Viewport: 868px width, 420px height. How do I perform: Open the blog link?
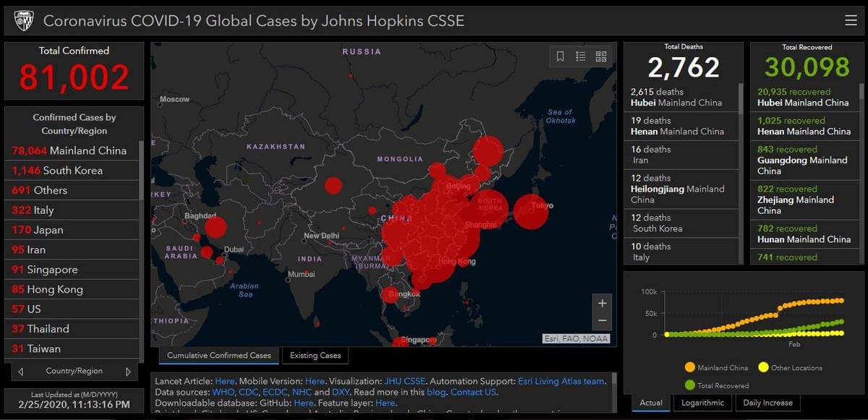(436, 392)
